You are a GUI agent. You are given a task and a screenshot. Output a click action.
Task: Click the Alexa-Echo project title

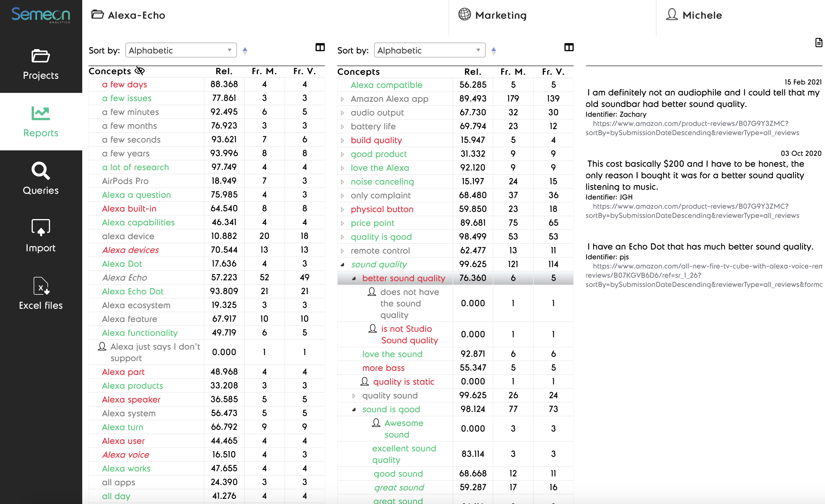pyautogui.click(x=136, y=15)
